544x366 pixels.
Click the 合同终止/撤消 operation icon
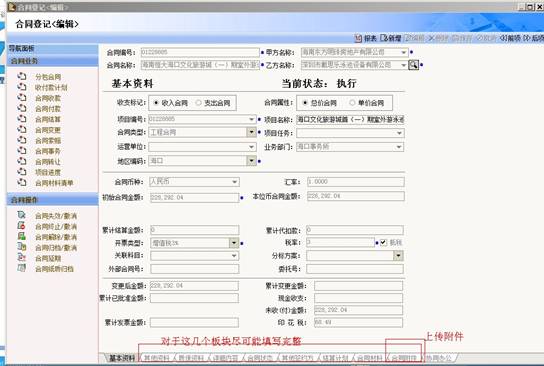coord(22,226)
